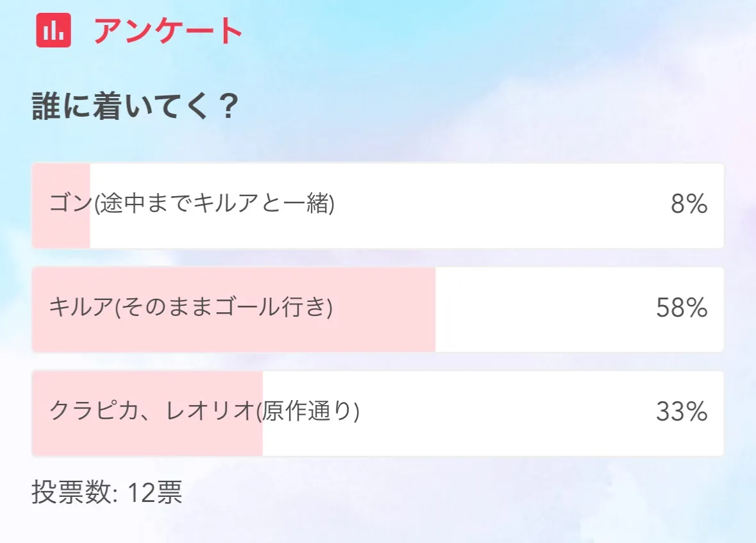Click the 8% result value
Viewport: 756px width, 543px height.
[689, 205]
